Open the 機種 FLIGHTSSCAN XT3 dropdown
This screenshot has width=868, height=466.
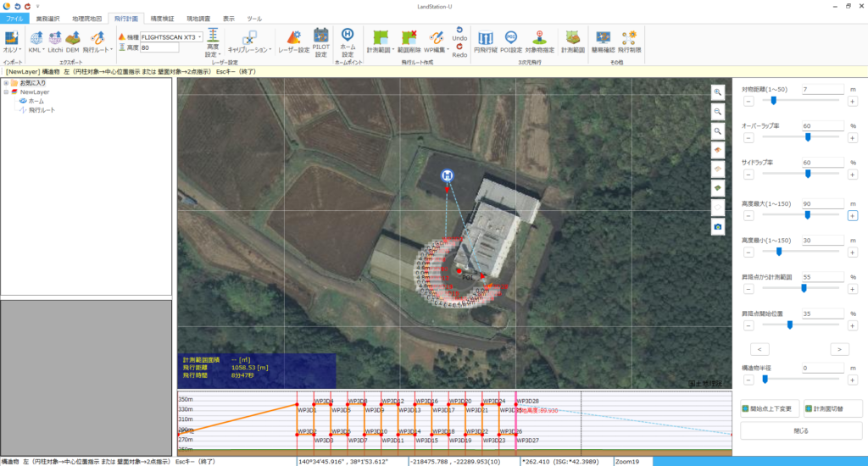pyautogui.click(x=199, y=37)
